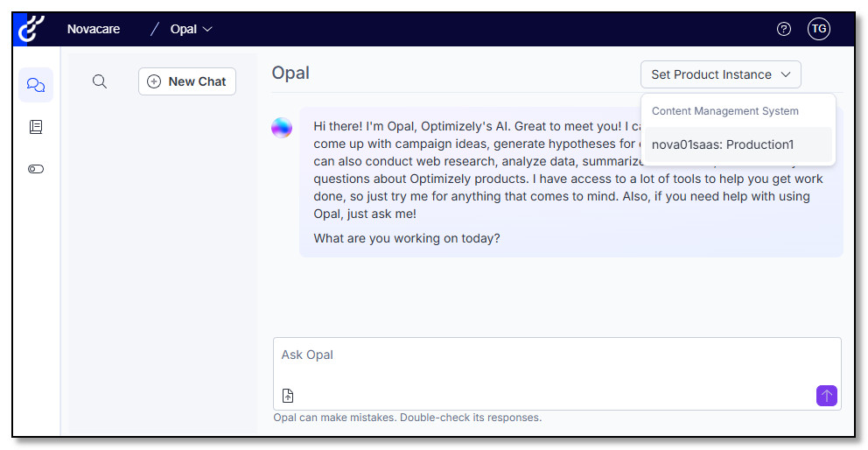Expand the Opal product switcher dropdown
868x450 pixels.
(x=191, y=29)
